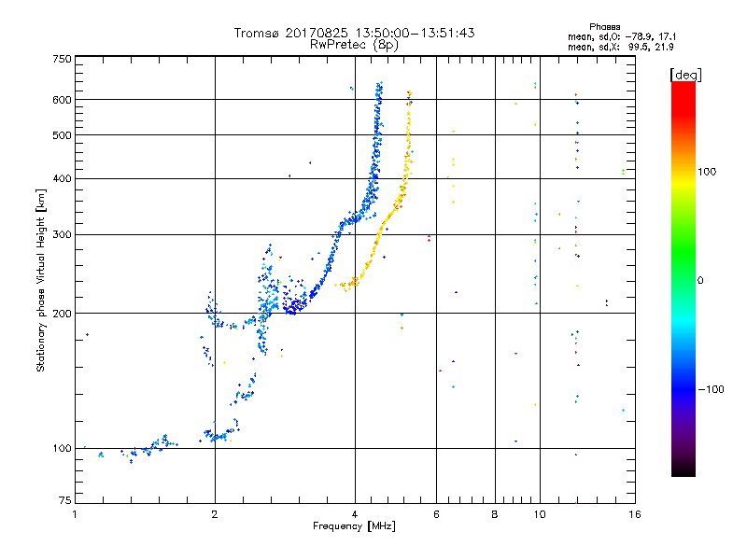Click the phase colorbar gradient
Image resolution: width=747 pixels, height=560 pixels.
coord(684,279)
